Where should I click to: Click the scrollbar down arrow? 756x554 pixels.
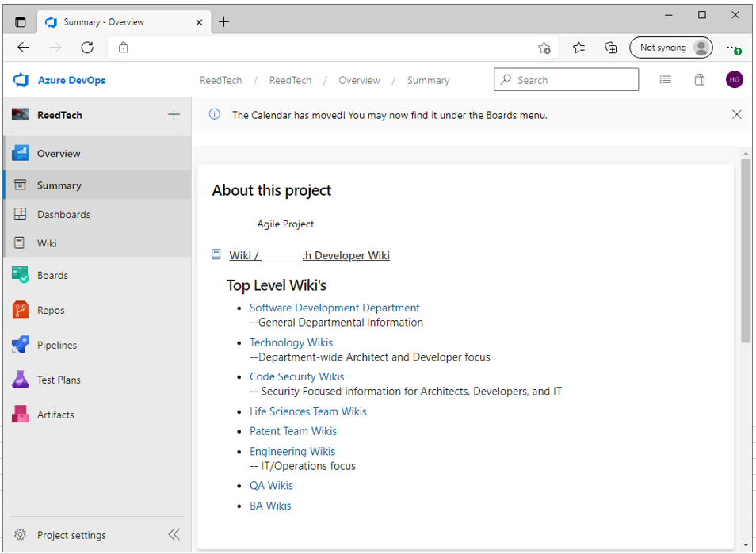point(746,545)
